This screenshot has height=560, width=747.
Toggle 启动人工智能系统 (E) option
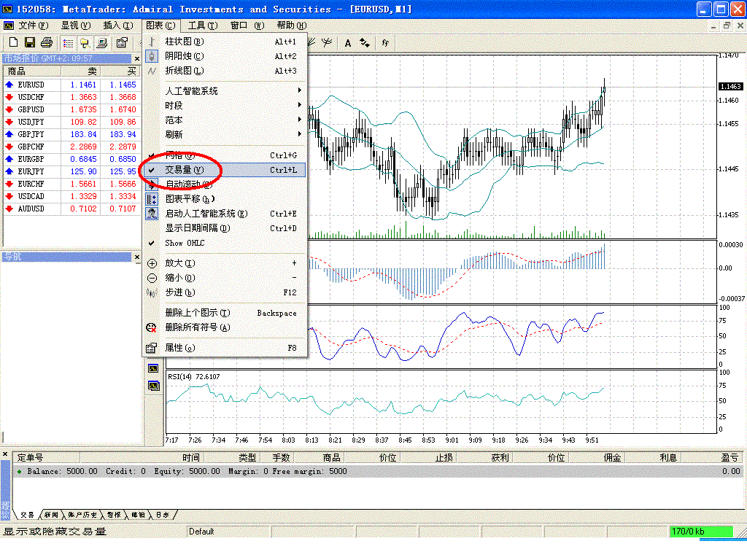tap(225, 214)
